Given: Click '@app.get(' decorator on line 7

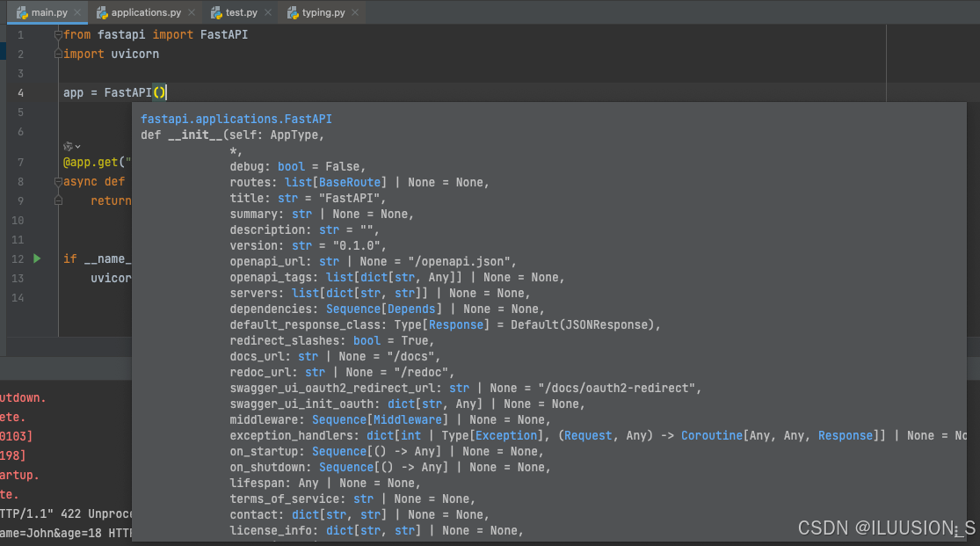Looking at the screenshot, I should click(x=97, y=163).
